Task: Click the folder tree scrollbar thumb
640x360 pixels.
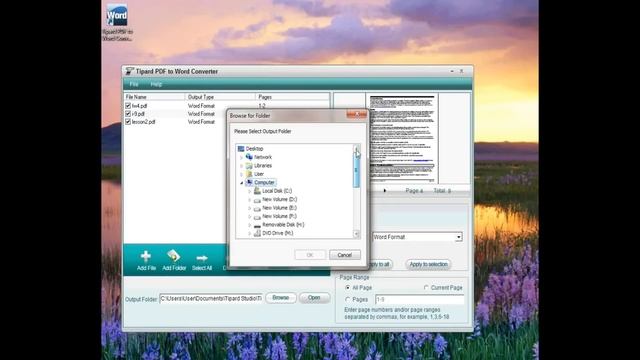Action: pyautogui.click(x=356, y=170)
